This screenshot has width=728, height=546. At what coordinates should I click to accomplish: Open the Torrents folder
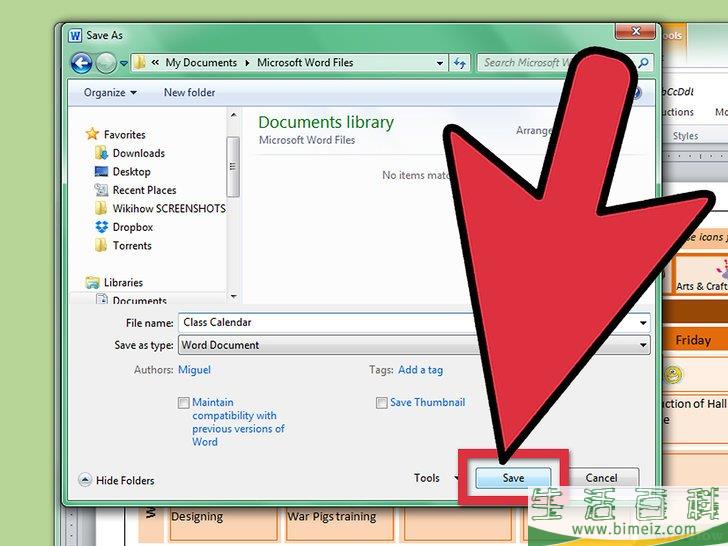click(x=132, y=246)
